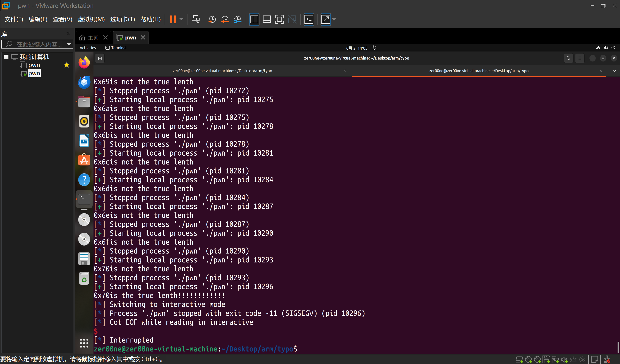Screen dimensions: 620x364
Task: Open the Files manager from the dock
Action: (84, 102)
